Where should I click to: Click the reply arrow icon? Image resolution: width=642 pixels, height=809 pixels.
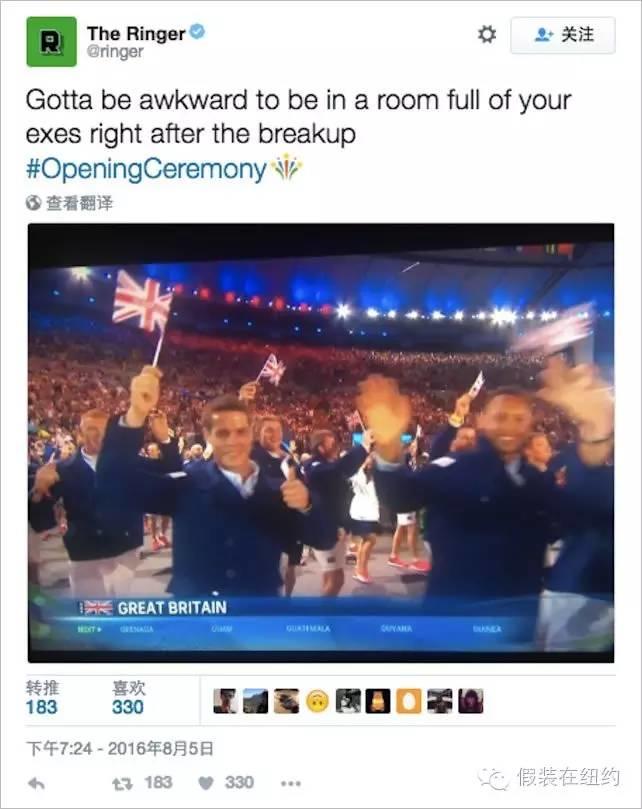tap(36, 783)
